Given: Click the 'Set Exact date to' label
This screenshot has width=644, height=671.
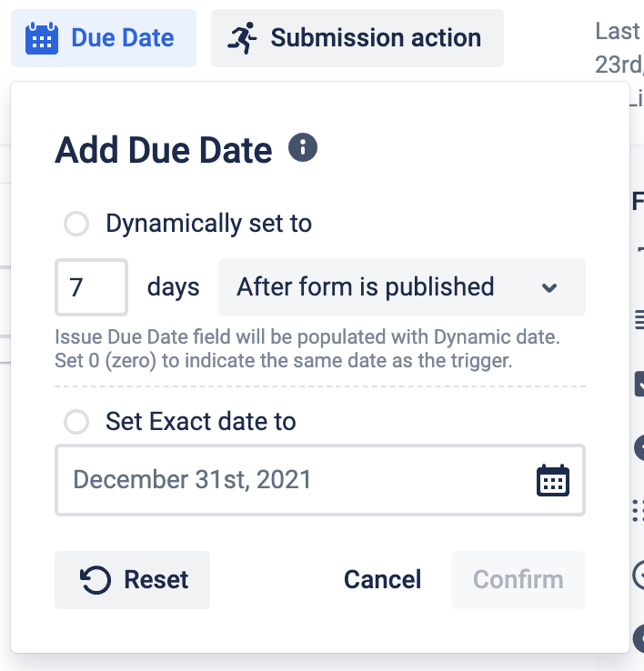Looking at the screenshot, I should click(200, 422).
